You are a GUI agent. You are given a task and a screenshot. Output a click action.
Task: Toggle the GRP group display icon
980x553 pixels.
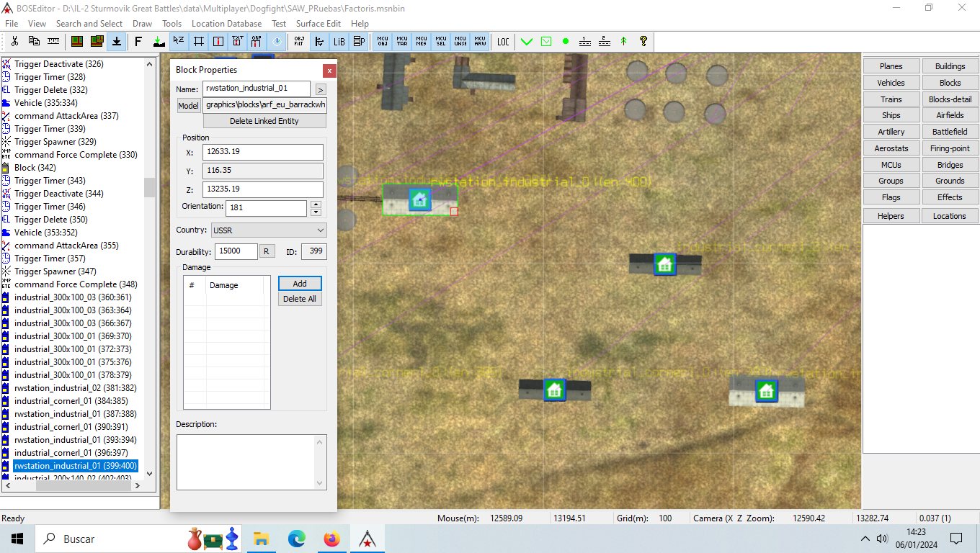pyautogui.click(x=257, y=41)
